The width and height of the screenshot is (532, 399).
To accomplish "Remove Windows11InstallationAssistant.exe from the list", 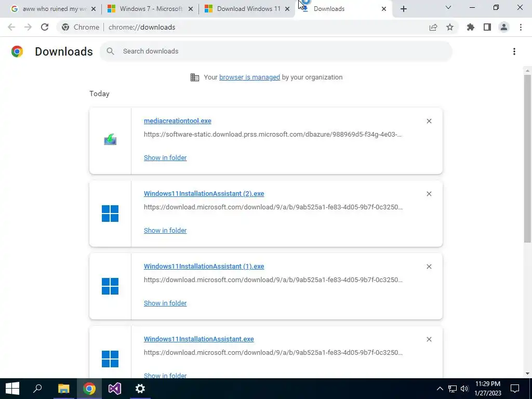I will [x=429, y=339].
